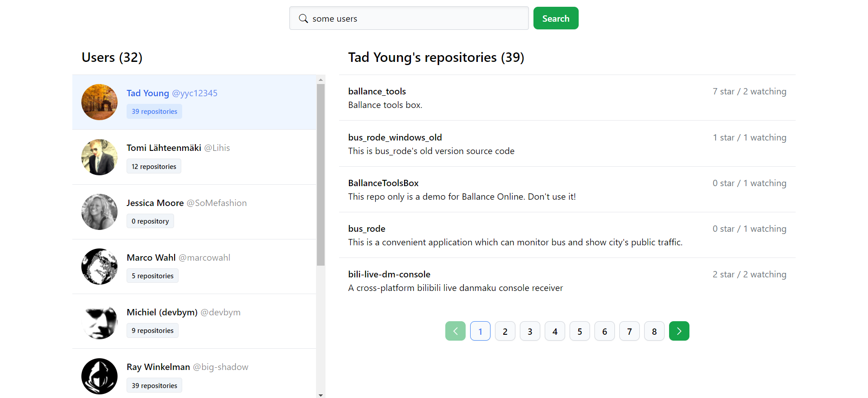Open the bus_rode_windows_old repository

click(395, 137)
